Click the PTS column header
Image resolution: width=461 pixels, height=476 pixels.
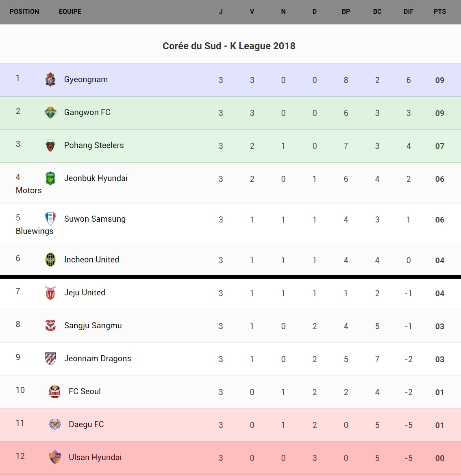coord(439,11)
